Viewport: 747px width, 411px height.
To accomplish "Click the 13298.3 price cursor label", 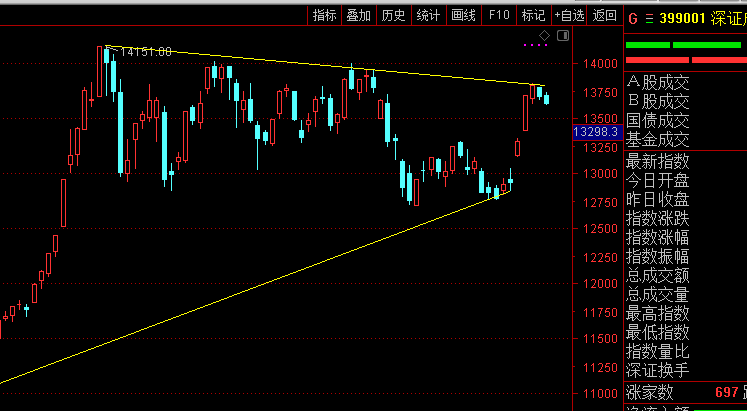I will [598, 132].
